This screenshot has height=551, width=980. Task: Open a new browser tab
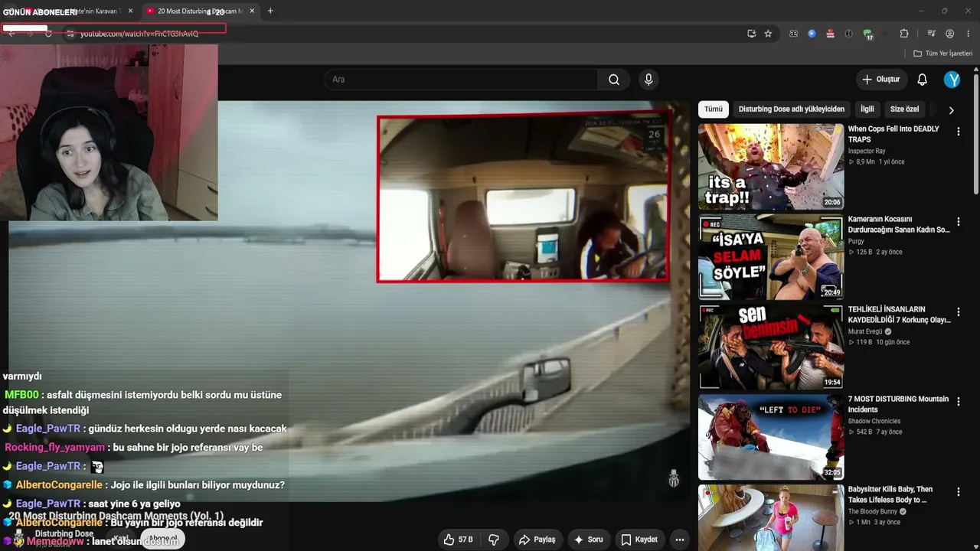point(270,11)
